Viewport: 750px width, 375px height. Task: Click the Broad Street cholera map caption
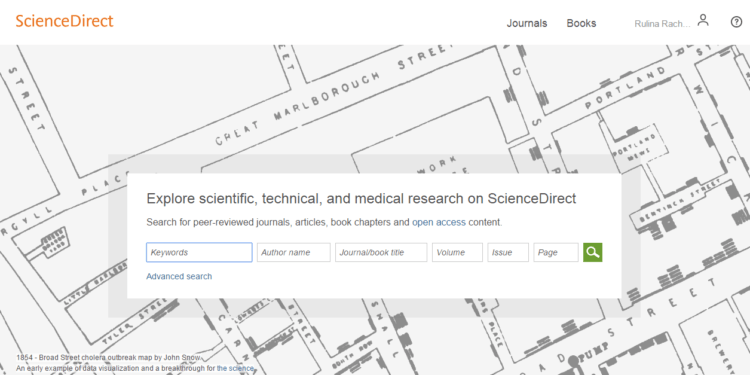108,358
